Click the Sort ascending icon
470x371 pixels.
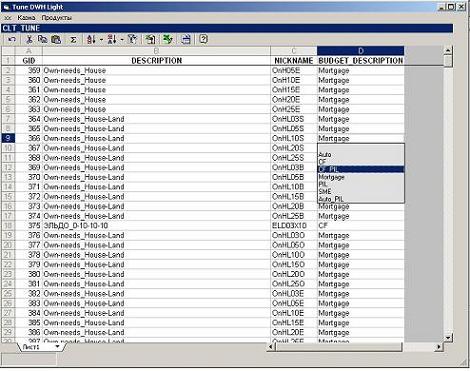(x=91, y=40)
